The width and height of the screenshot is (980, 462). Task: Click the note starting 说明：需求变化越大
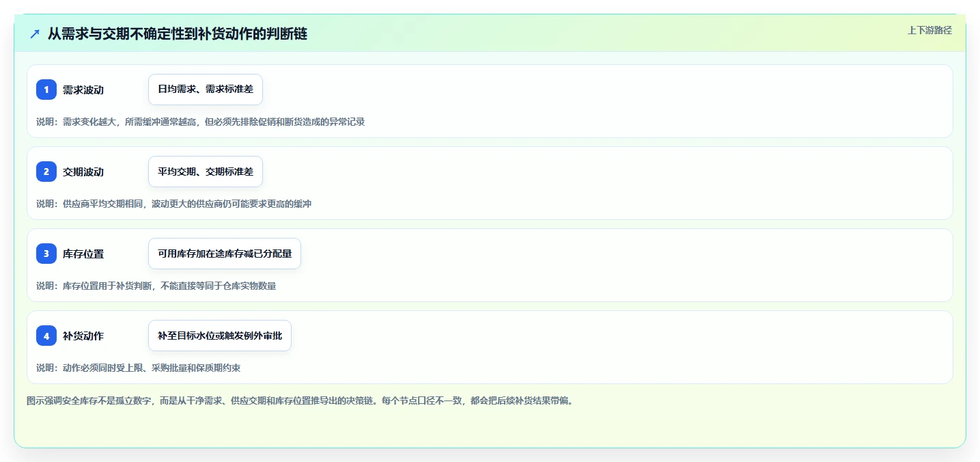click(x=201, y=122)
